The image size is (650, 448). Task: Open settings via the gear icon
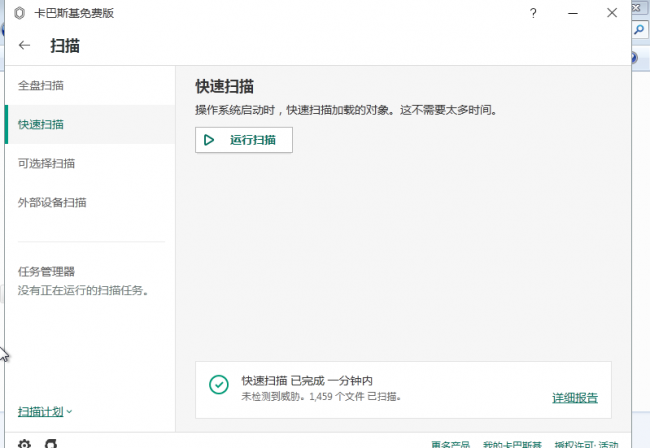tap(24, 444)
